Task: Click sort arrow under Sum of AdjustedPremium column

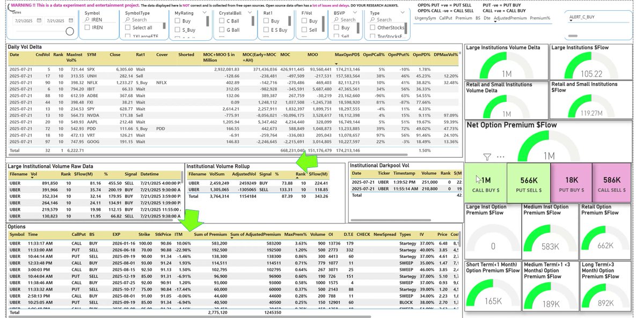Action: point(232,238)
